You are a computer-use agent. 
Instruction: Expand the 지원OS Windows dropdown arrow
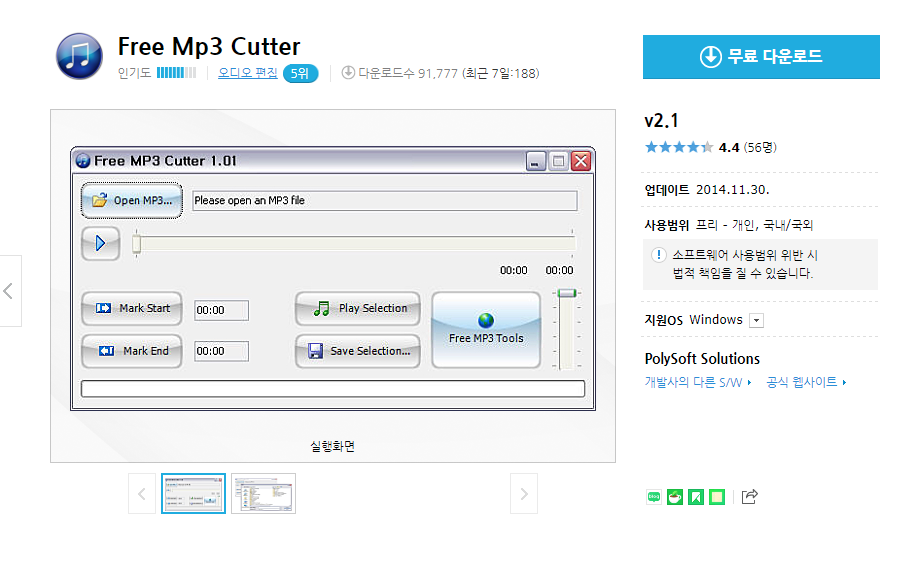pyautogui.click(x=756, y=320)
